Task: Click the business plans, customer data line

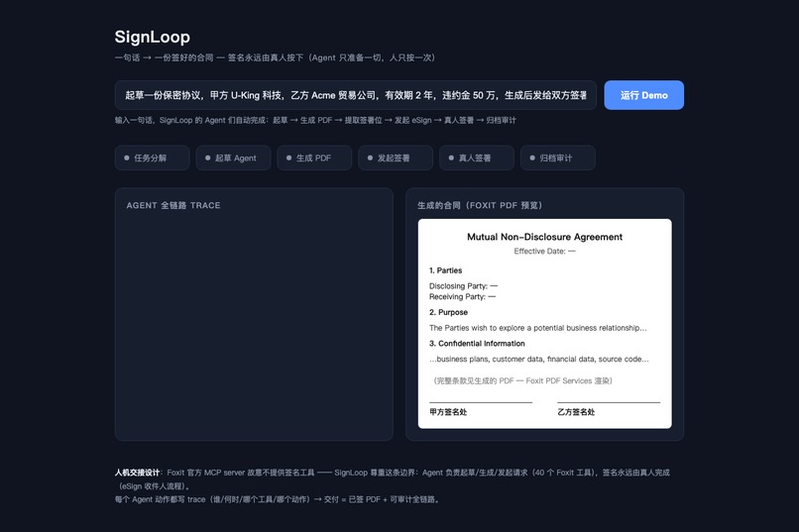Action: coord(539,359)
